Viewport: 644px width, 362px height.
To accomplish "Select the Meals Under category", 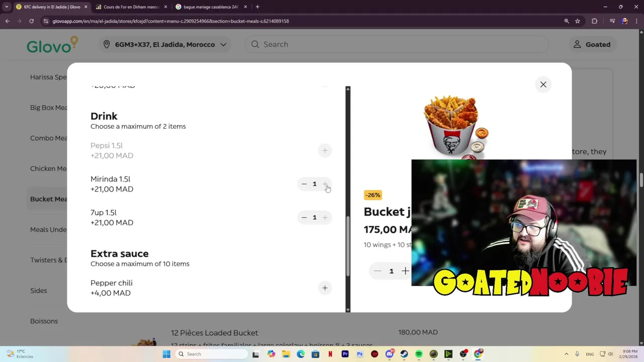I will point(48,230).
